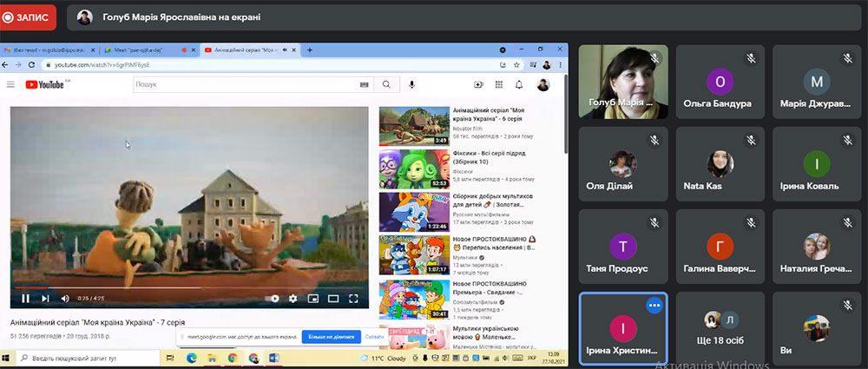Image resolution: width=868 pixels, height=369 pixels.
Task: Enable miniplayer mode in the video player
Action: point(312,299)
